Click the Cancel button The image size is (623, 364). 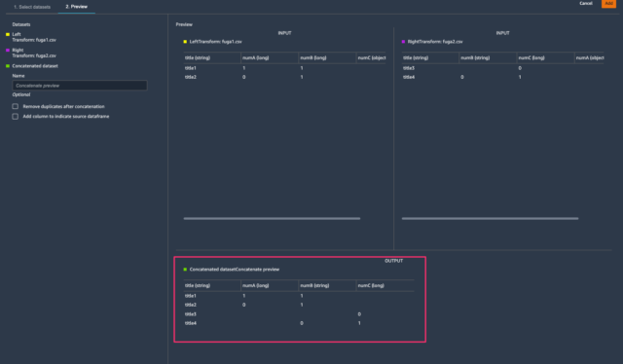[586, 3]
